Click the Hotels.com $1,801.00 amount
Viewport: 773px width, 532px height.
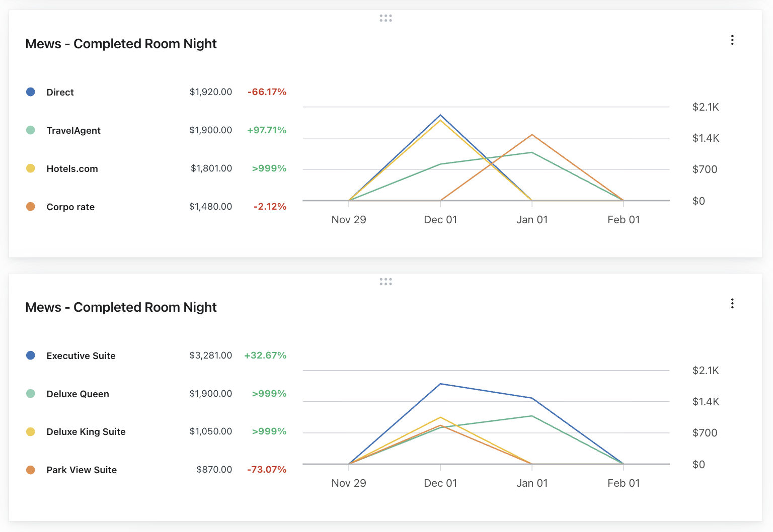tap(211, 168)
